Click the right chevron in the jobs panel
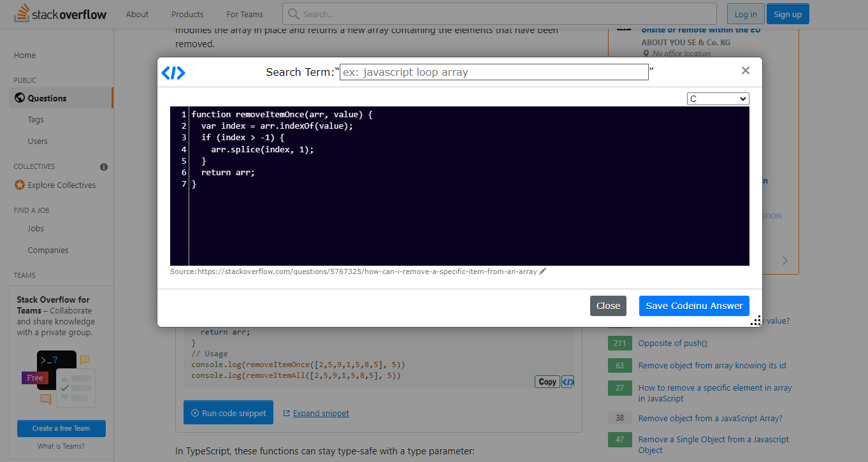868x462 pixels. click(x=785, y=260)
